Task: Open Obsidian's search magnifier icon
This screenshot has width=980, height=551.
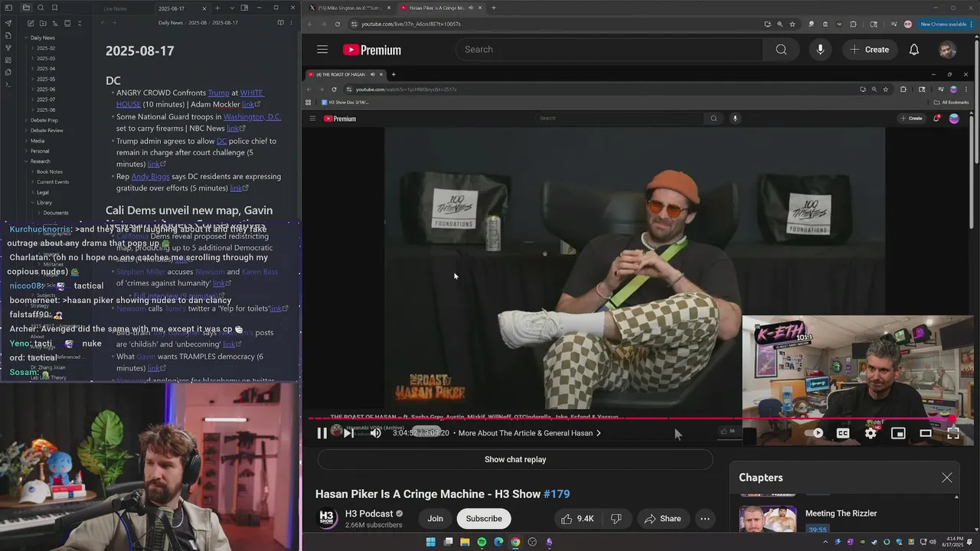Action: point(41,8)
